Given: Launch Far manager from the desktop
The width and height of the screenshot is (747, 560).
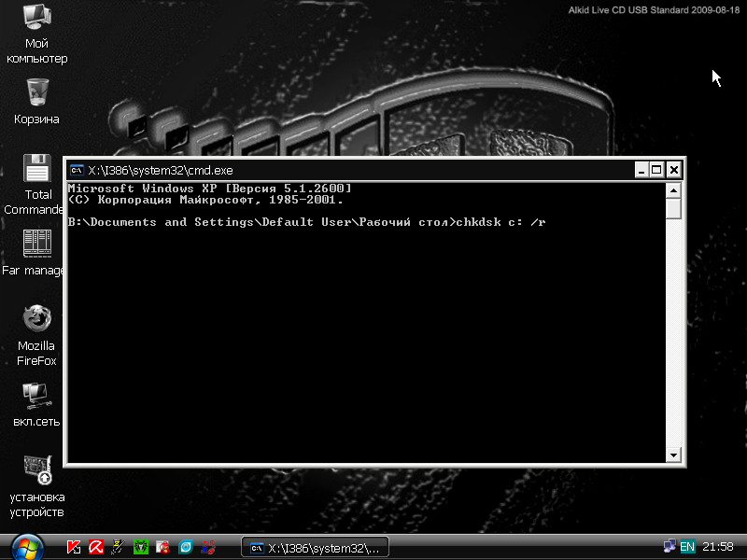Looking at the screenshot, I should (x=34, y=252).
